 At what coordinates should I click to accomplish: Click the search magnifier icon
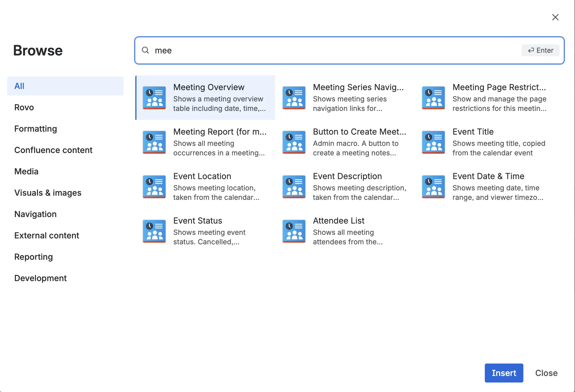click(145, 50)
